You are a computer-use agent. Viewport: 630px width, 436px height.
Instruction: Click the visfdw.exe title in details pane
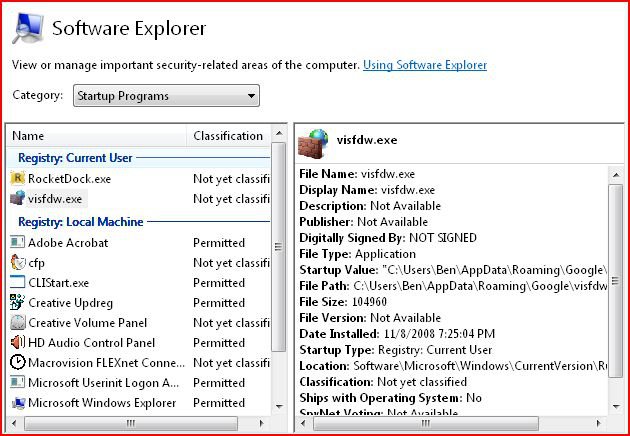click(367, 140)
